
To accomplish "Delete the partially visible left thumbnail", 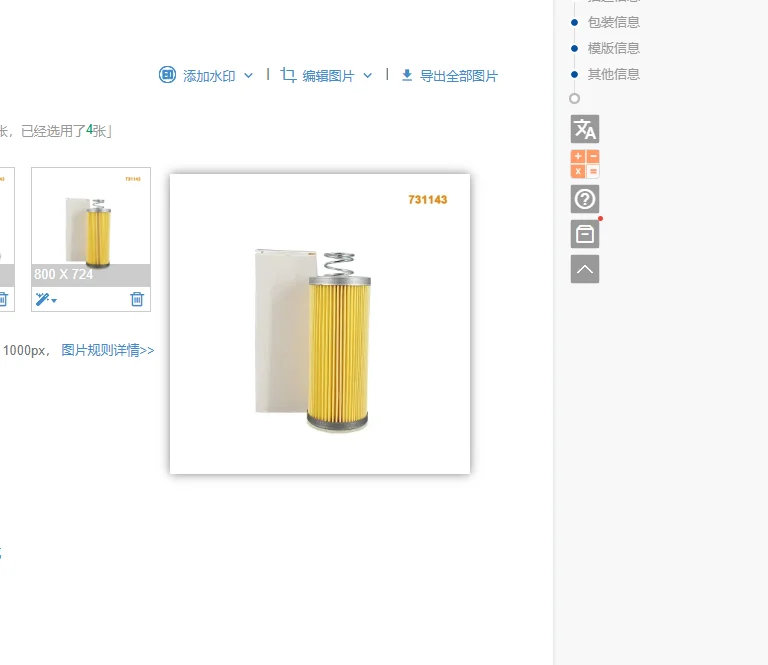I will (3, 299).
